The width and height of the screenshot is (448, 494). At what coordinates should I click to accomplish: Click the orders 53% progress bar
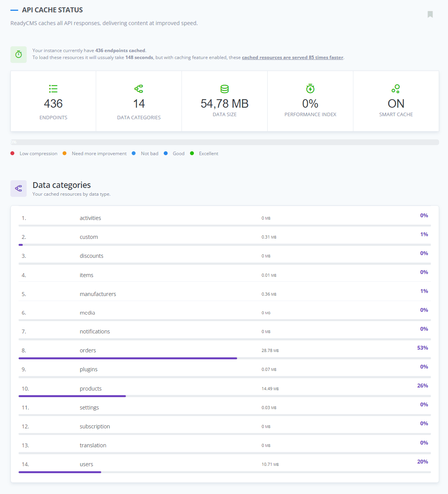tap(225, 358)
